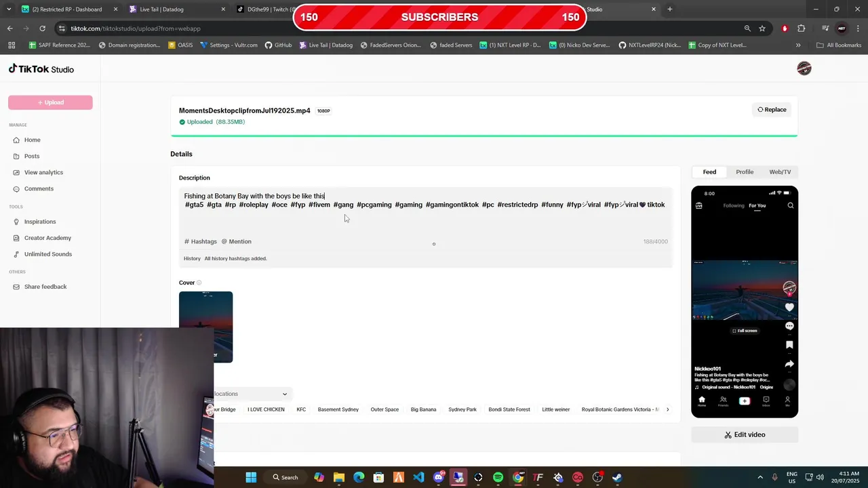The image size is (868, 488).
Task: Show hidden bookmarks with double chevron
Action: [798, 45]
